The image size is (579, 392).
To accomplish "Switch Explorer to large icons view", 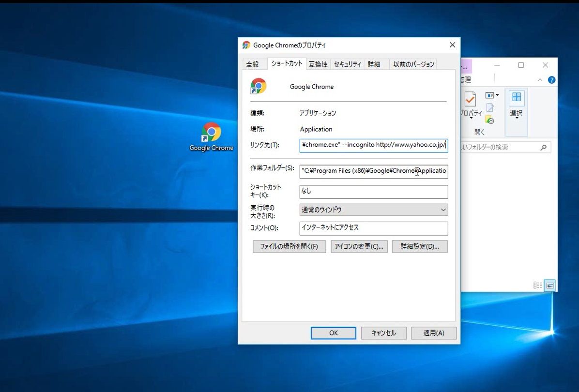I will pos(550,286).
